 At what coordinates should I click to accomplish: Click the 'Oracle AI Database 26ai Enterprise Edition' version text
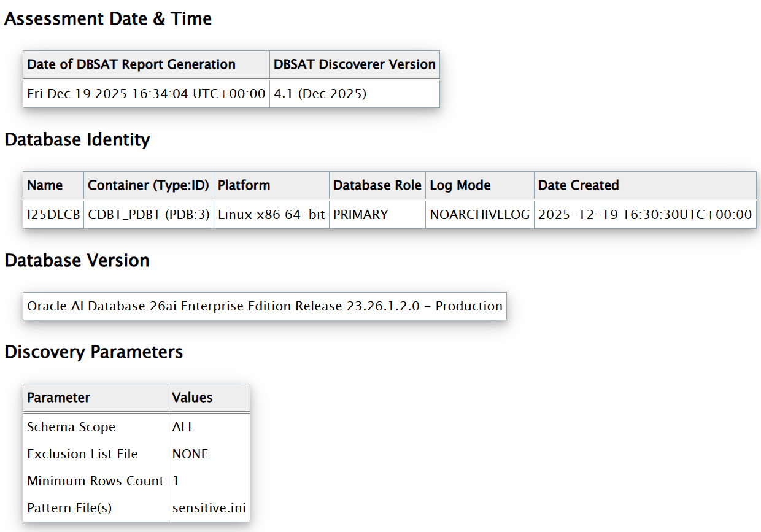[265, 306]
